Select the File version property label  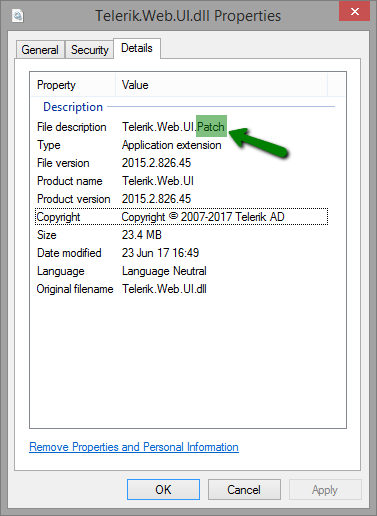pos(63,163)
